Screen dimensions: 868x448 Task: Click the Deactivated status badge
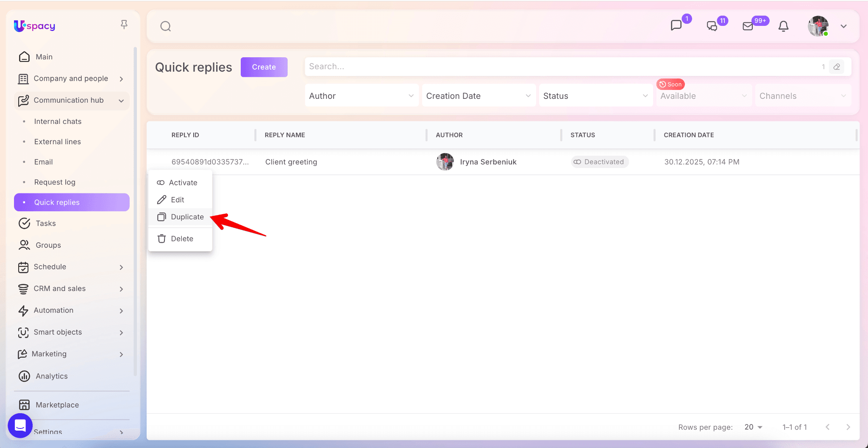click(600, 162)
